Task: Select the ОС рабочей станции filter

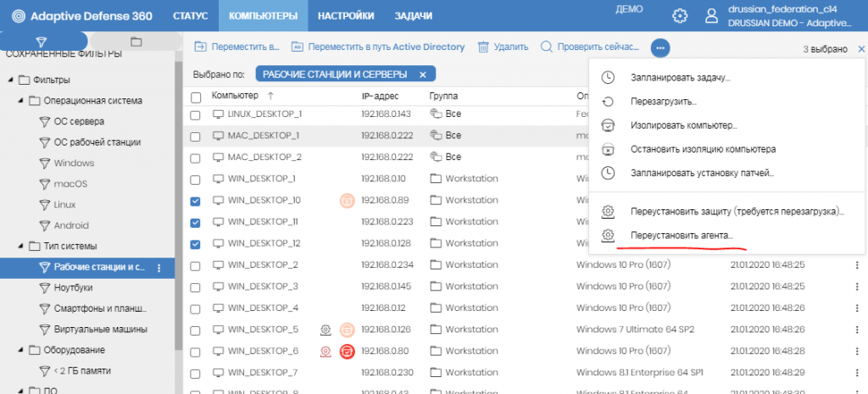Action: click(x=97, y=142)
